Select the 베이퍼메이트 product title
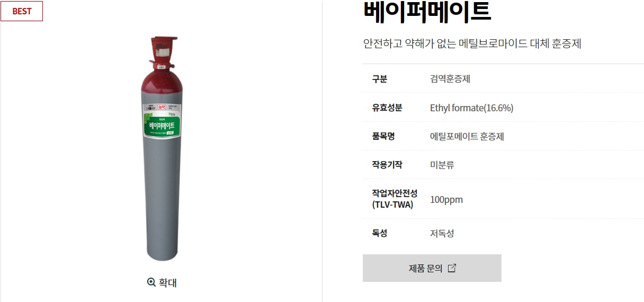644x302 pixels. click(427, 12)
